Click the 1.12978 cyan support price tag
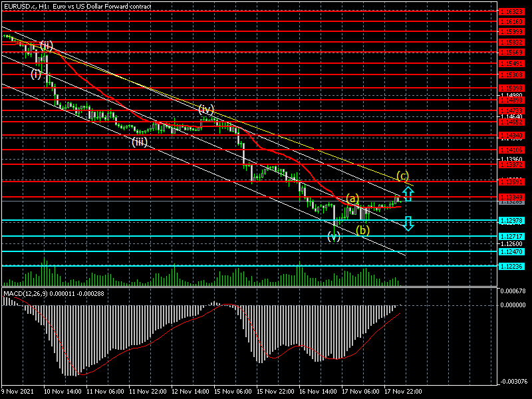Image resolution: width=532 pixels, height=399 pixels. point(511,221)
